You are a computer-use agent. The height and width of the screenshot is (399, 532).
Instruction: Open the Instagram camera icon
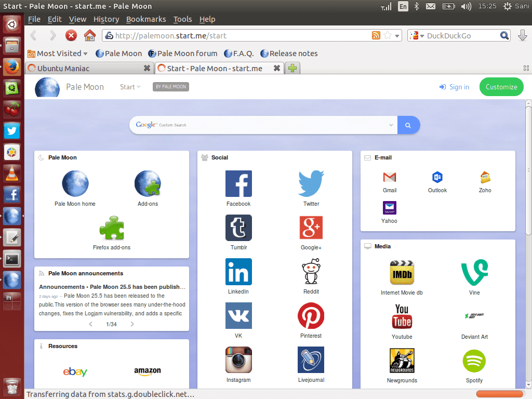(x=238, y=360)
